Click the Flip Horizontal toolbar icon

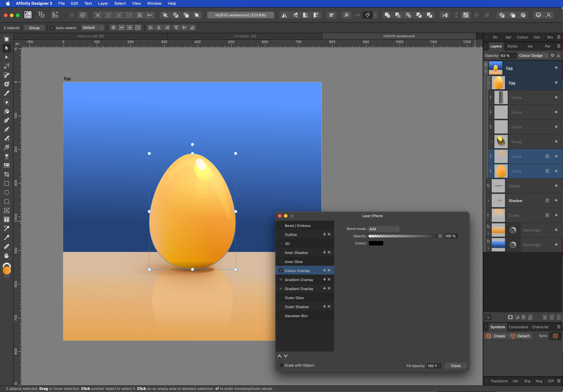coord(285,15)
